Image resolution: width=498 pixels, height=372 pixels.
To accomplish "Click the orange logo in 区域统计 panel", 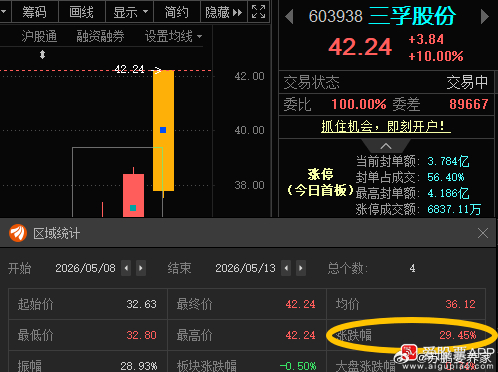I will tap(18, 233).
